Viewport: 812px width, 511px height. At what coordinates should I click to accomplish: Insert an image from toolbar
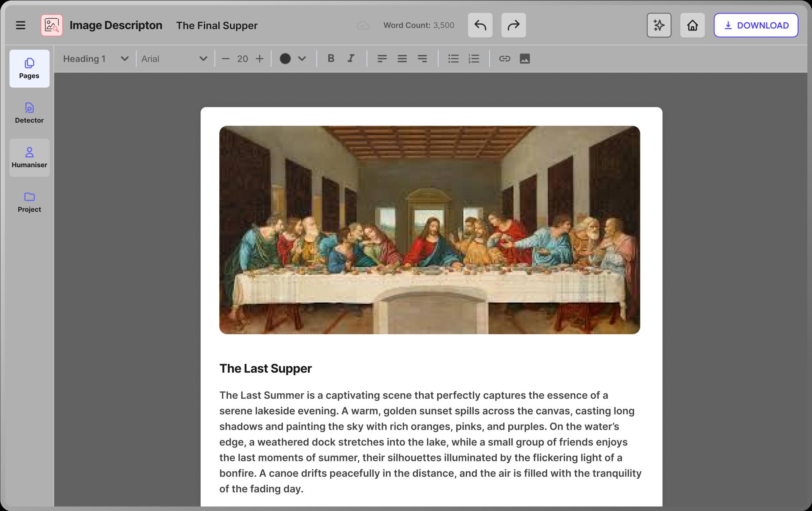point(525,59)
